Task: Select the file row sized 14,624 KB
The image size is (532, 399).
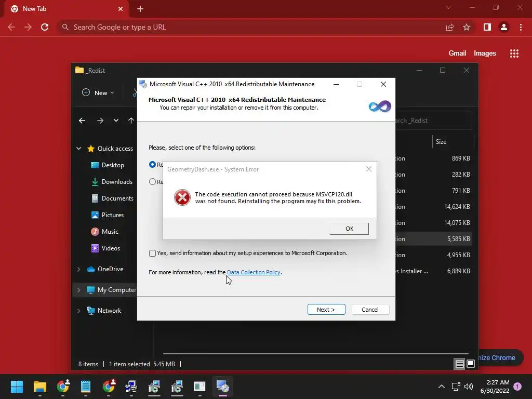Action: tap(433, 207)
